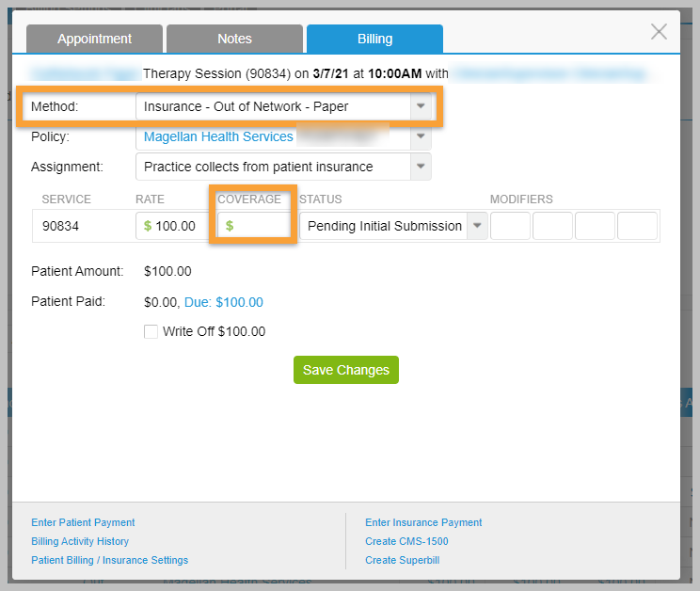The height and width of the screenshot is (591, 700).
Task: Open Patient Billing / Insurance Settings
Action: point(109,560)
